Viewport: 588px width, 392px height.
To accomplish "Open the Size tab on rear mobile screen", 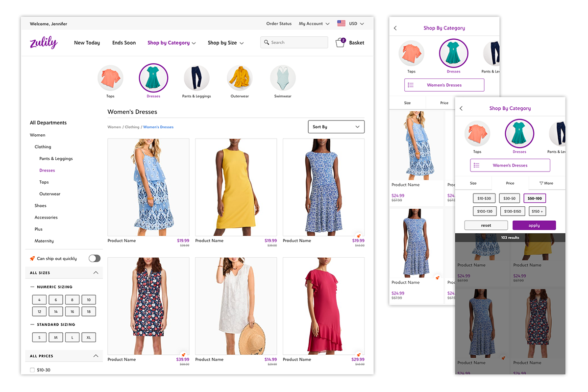I will 407,103.
